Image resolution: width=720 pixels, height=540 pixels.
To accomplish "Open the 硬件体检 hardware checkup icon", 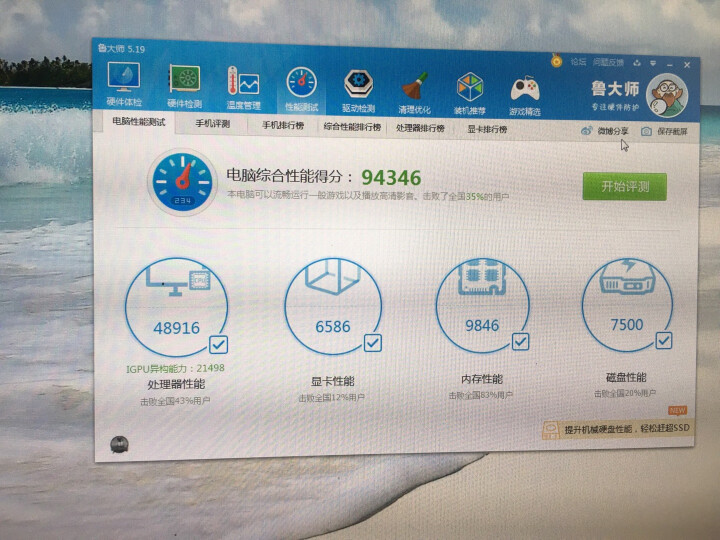I will pyautogui.click(x=124, y=84).
